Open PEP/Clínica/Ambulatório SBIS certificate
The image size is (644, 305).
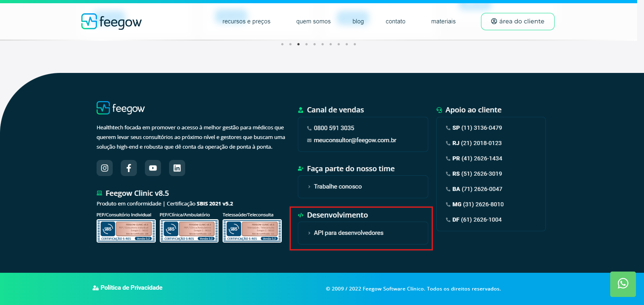click(x=189, y=231)
